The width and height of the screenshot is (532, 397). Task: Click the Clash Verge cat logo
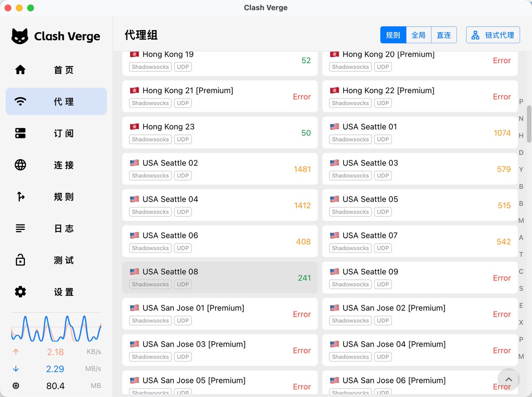pos(20,36)
